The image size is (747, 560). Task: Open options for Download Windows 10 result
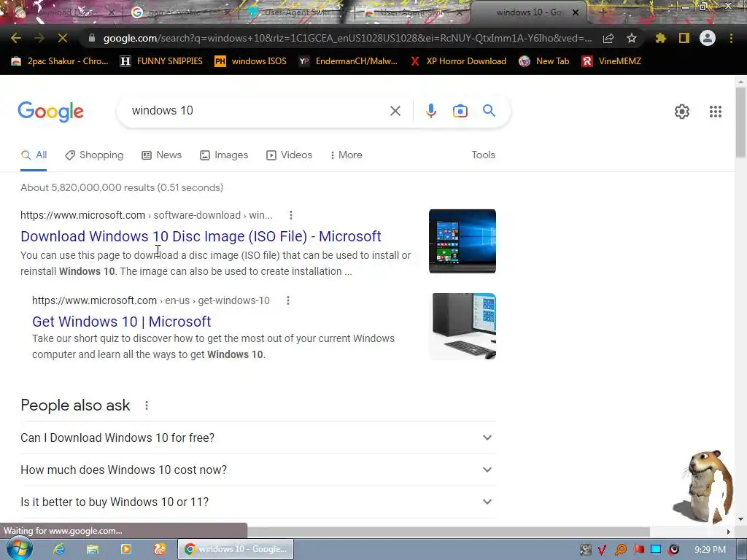(290, 215)
